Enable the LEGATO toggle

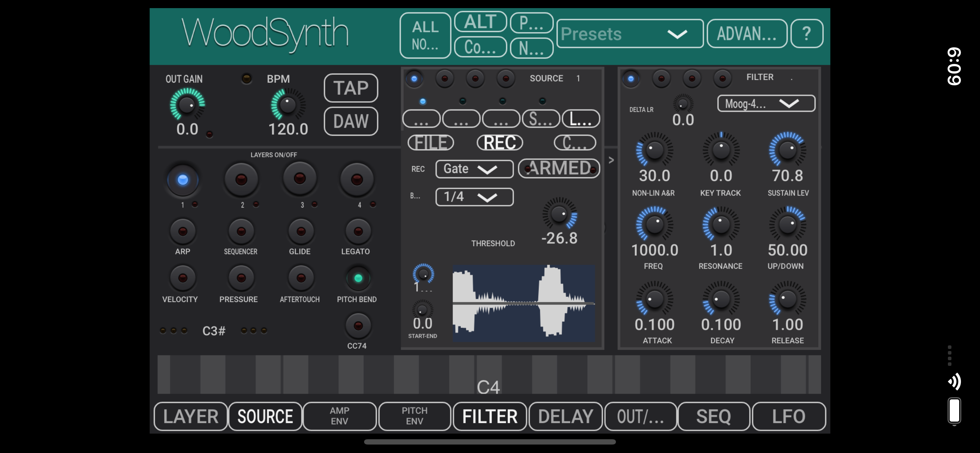click(x=358, y=231)
